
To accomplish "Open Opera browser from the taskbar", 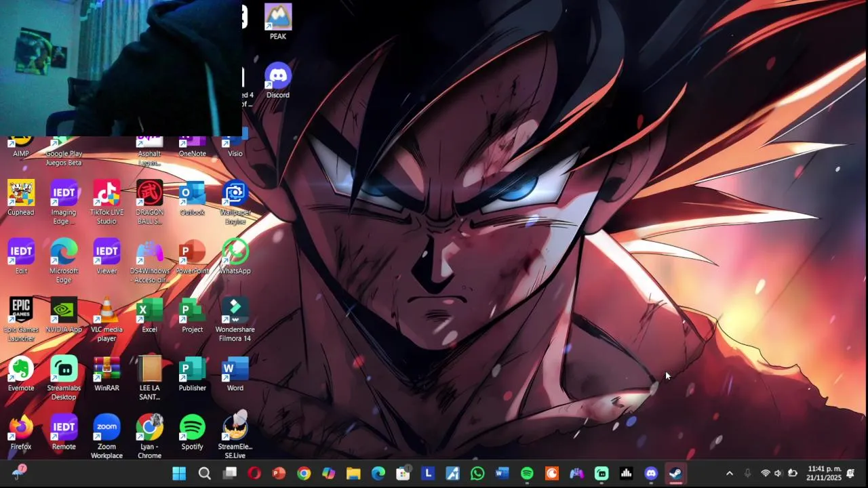I will [x=254, y=473].
